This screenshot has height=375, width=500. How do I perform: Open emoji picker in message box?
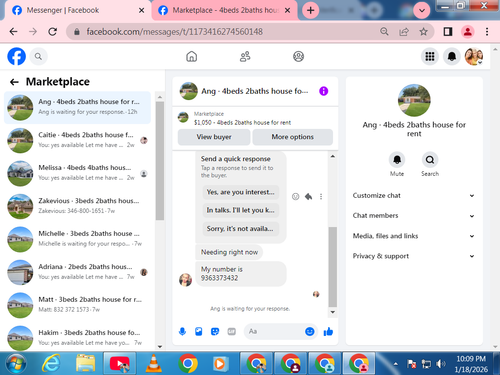point(310,331)
